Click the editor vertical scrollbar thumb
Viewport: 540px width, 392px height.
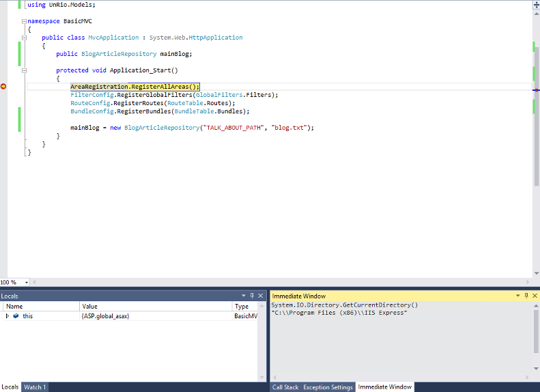click(x=537, y=116)
